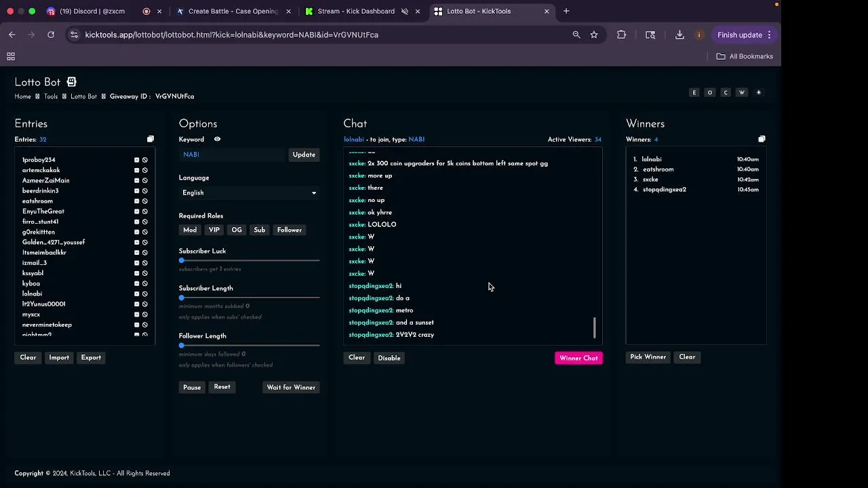
Task: Go back with the browser back arrow
Action: pyautogui.click(x=12, y=35)
